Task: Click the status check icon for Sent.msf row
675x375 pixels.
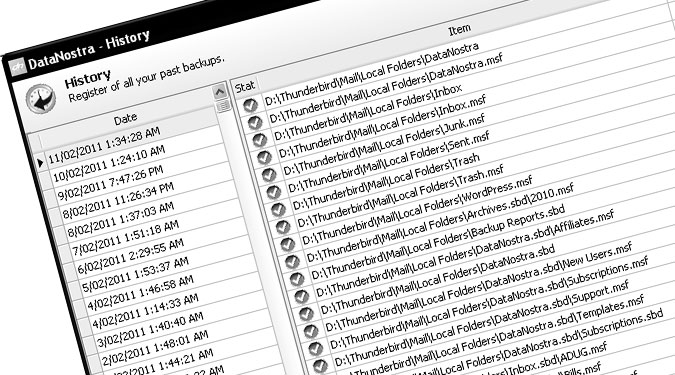Action: pos(274,192)
